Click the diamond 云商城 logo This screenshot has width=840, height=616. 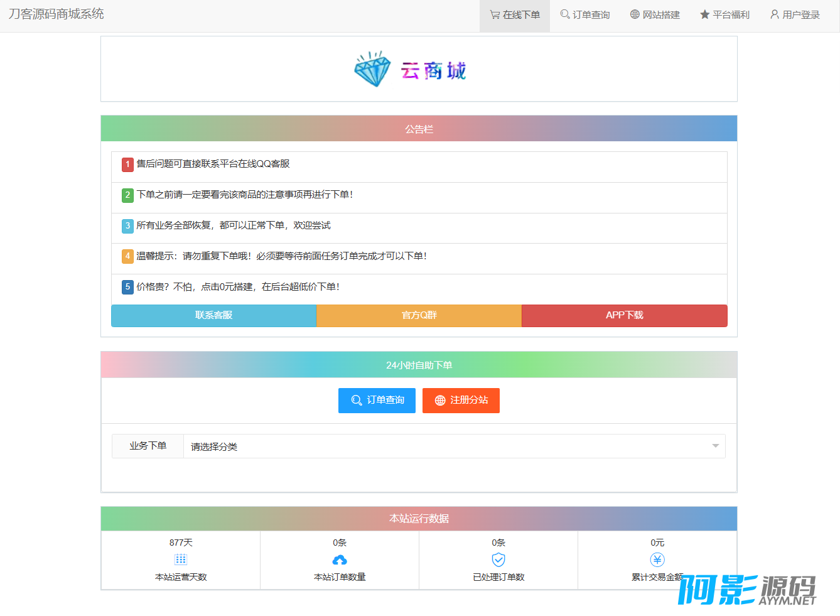pos(411,69)
